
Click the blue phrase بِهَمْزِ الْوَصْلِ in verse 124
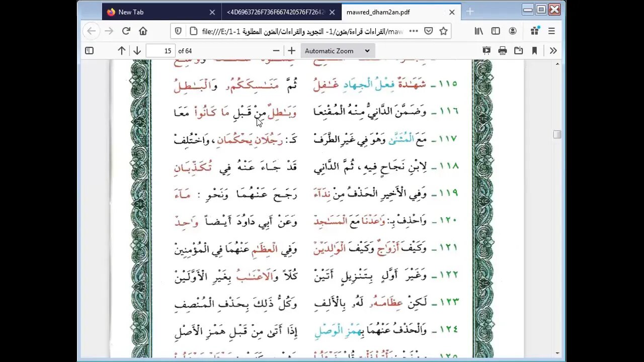tap(338, 331)
